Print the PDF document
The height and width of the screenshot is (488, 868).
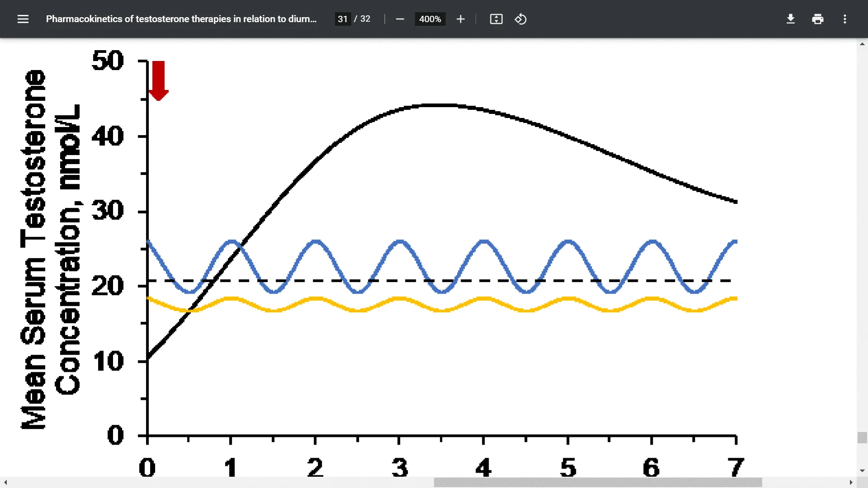(x=817, y=19)
